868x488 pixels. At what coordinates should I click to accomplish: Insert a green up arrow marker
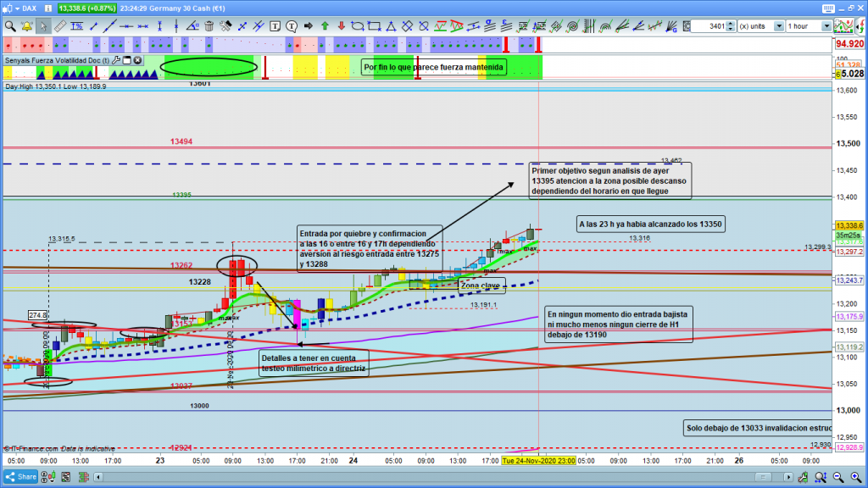pyautogui.click(x=323, y=25)
